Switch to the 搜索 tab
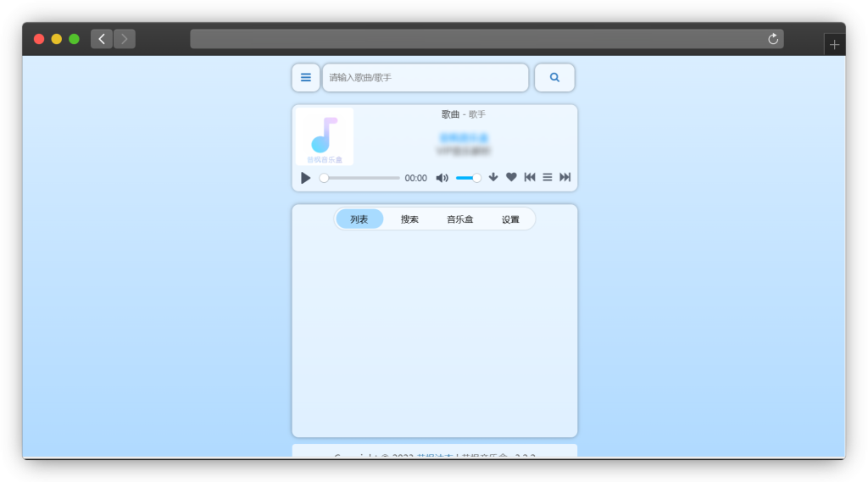Viewport: 868px width, 482px height. [409, 219]
